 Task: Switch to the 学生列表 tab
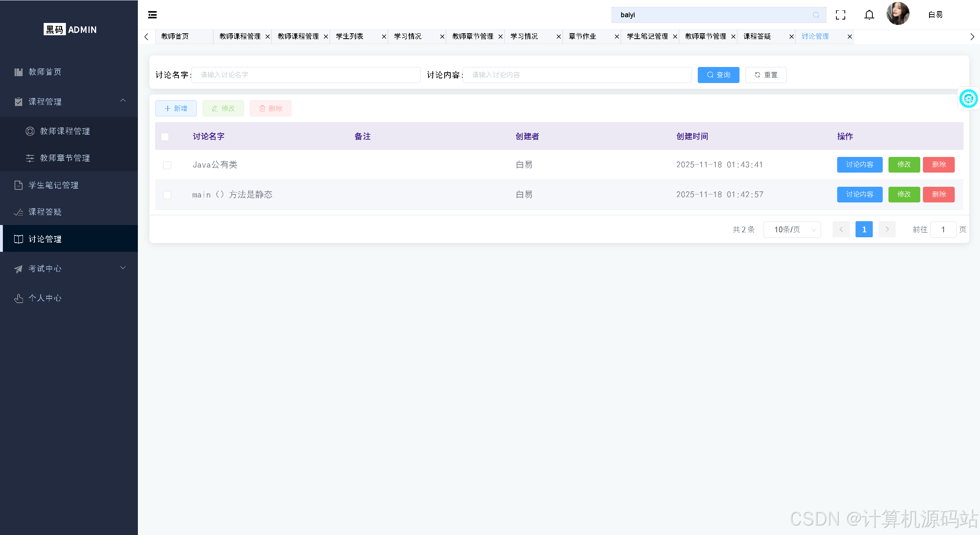click(350, 36)
